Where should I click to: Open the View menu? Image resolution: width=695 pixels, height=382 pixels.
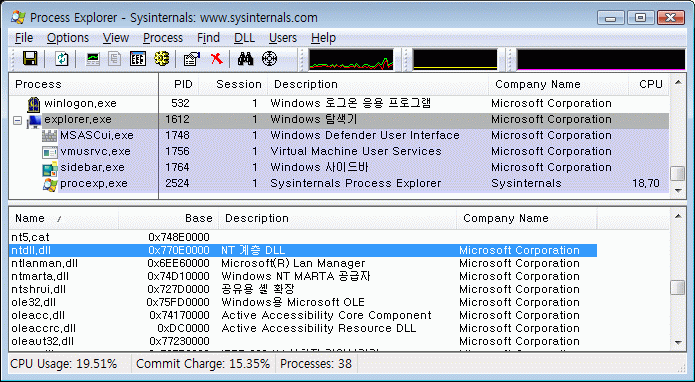[116, 38]
